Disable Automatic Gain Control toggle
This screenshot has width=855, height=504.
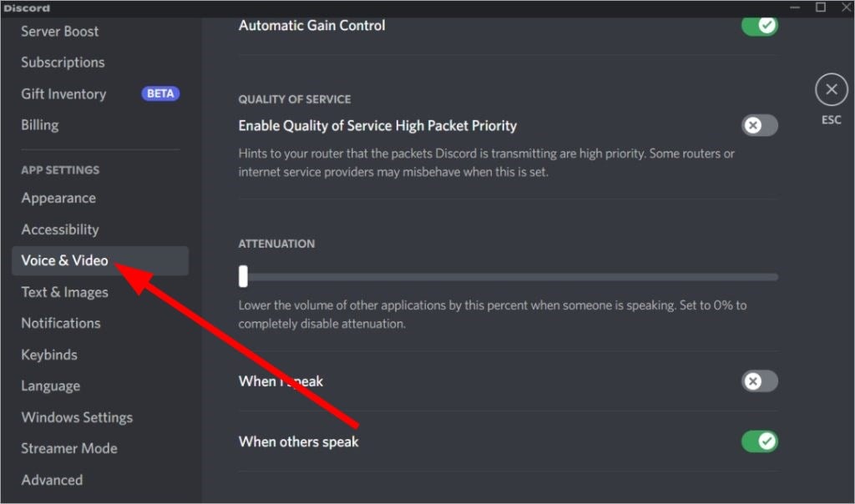coord(760,26)
